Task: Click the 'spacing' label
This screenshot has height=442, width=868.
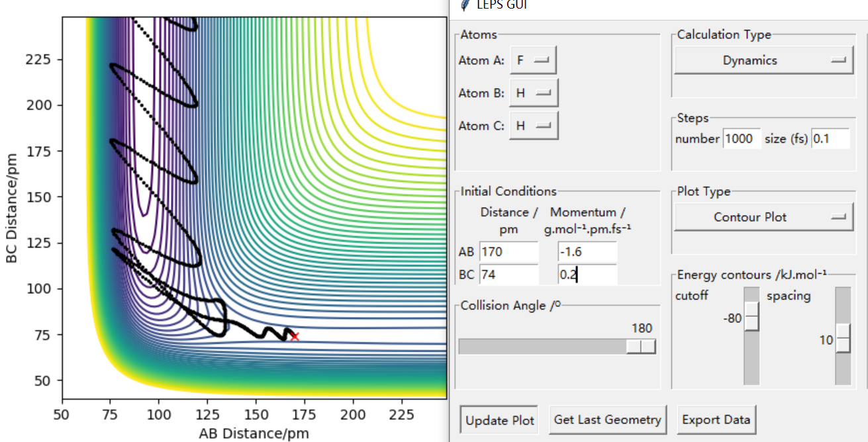Action: (x=788, y=296)
